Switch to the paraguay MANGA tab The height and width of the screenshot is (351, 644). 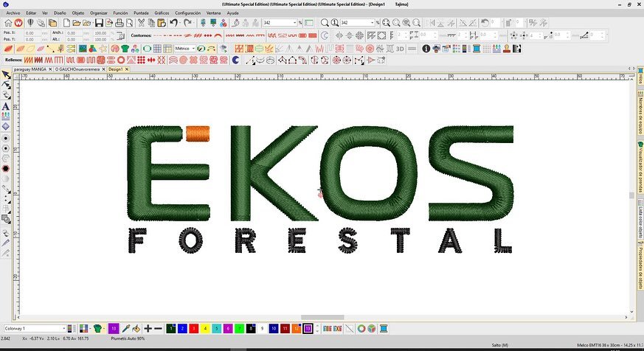click(30, 69)
